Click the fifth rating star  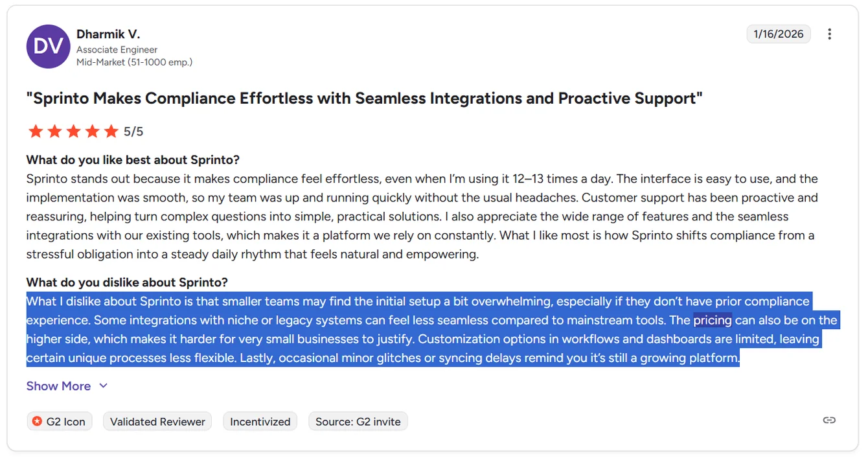coord(111,132)
